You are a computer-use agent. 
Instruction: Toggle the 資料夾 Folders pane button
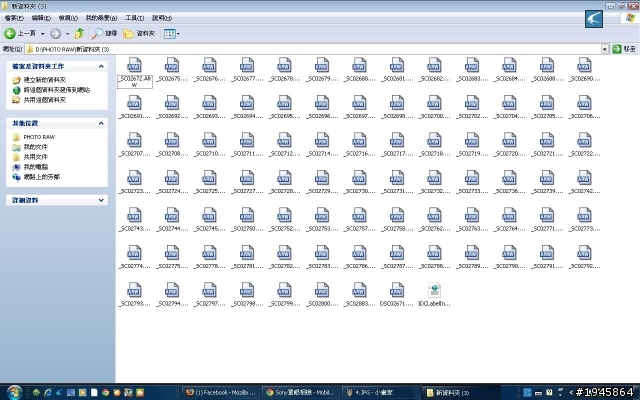click(139, 33)
